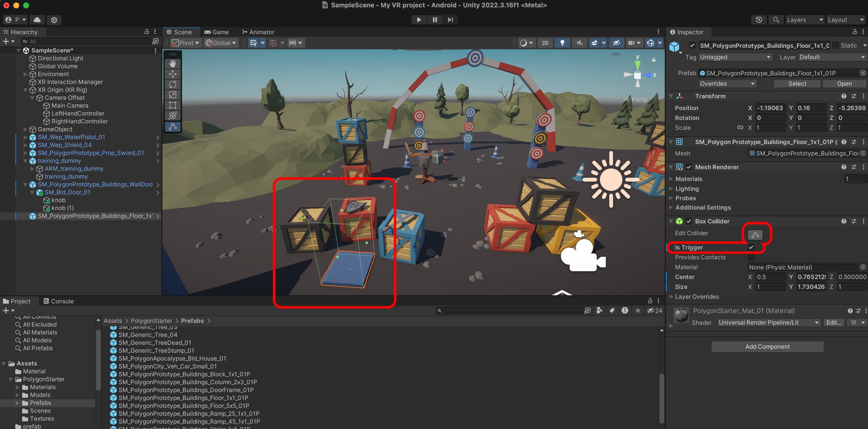The image size is (868, 429).
Task: Select the Move tool
Action: [x=172, y=74]
